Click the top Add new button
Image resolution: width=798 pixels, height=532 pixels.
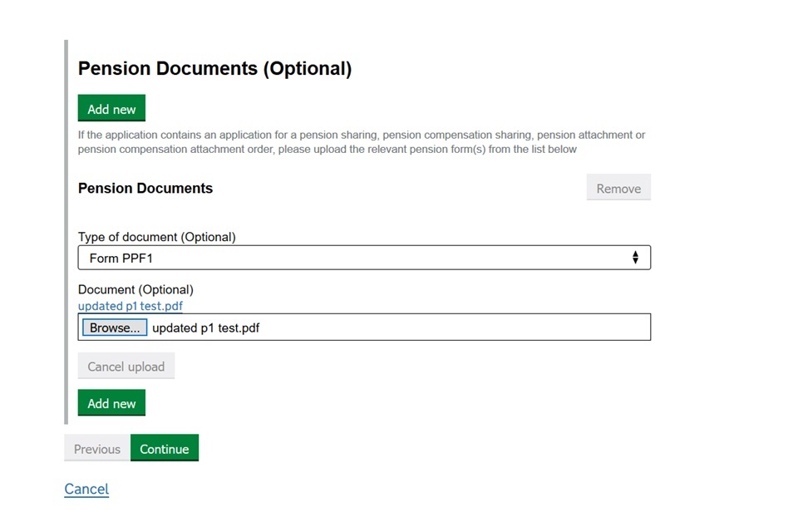111,109
